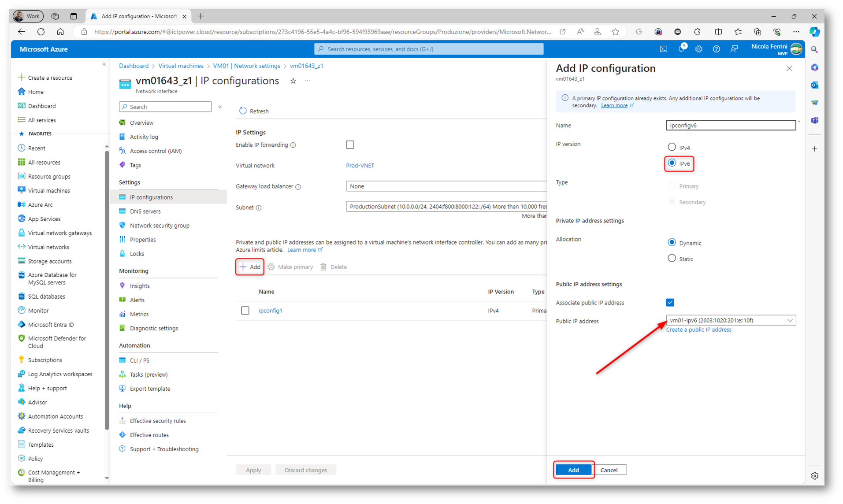Image resolution: width=843 pixels, height=504 pixels.
Task: Toggle Enable IP forwarding checkbox
Action: [x=350, y=145]
